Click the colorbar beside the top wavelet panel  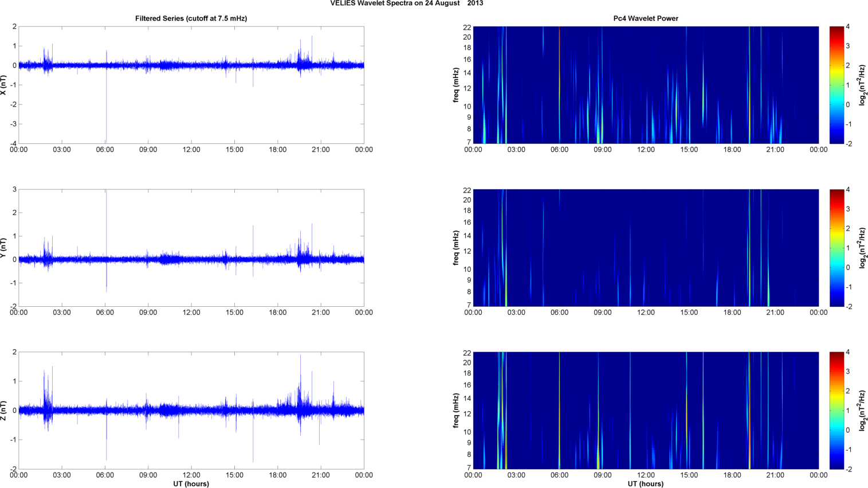836,85
